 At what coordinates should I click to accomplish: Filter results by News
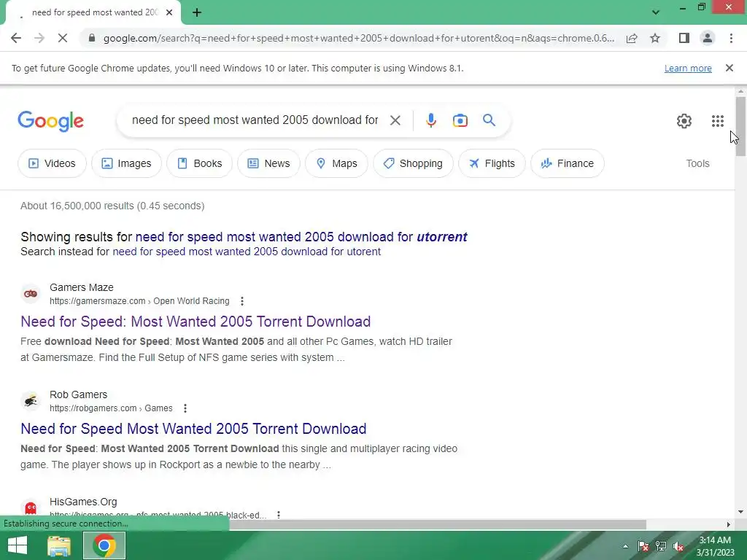pyautogui.click(x=268, y=163)
